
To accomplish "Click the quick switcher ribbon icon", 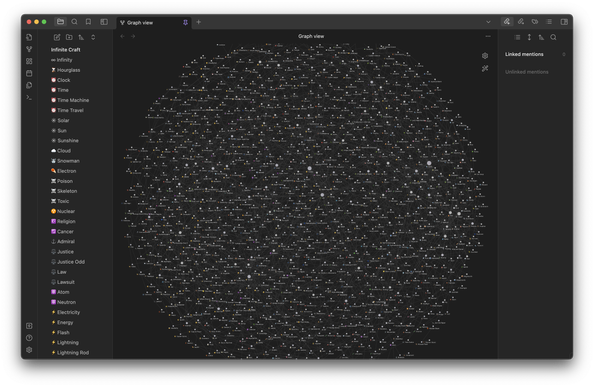I will pos(29,37).
